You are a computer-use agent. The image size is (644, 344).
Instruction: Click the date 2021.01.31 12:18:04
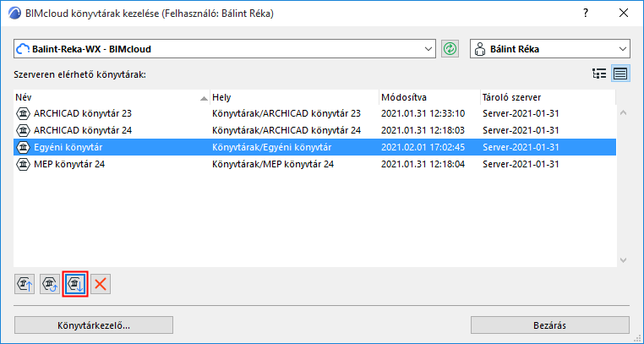click(423, 164)
